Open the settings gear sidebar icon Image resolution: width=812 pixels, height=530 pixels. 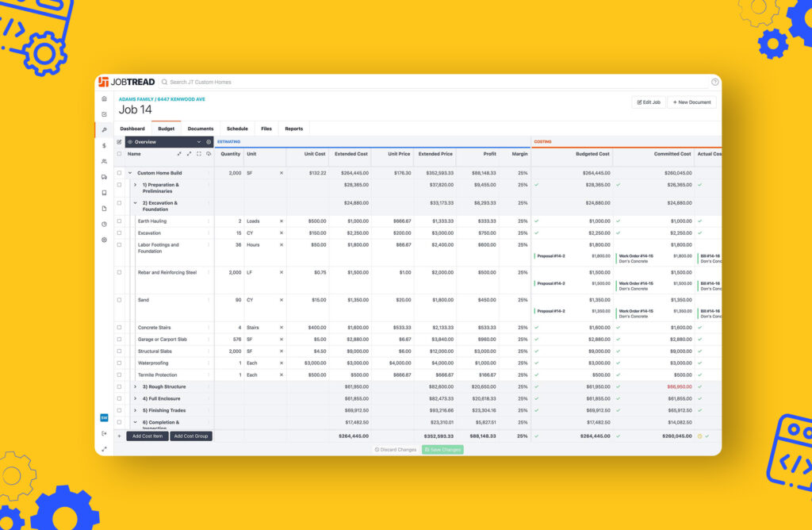click(x=104, y=240)
